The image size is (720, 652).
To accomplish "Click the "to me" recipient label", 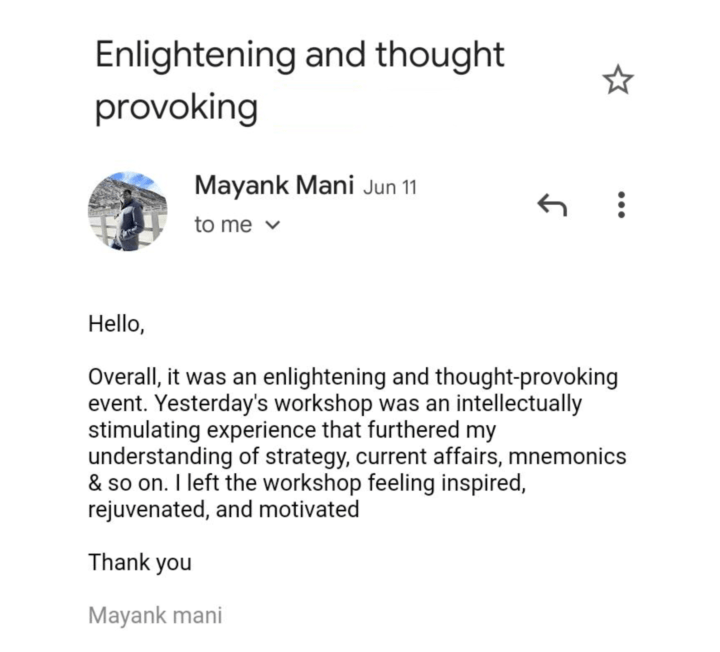I will coord(223,225).
